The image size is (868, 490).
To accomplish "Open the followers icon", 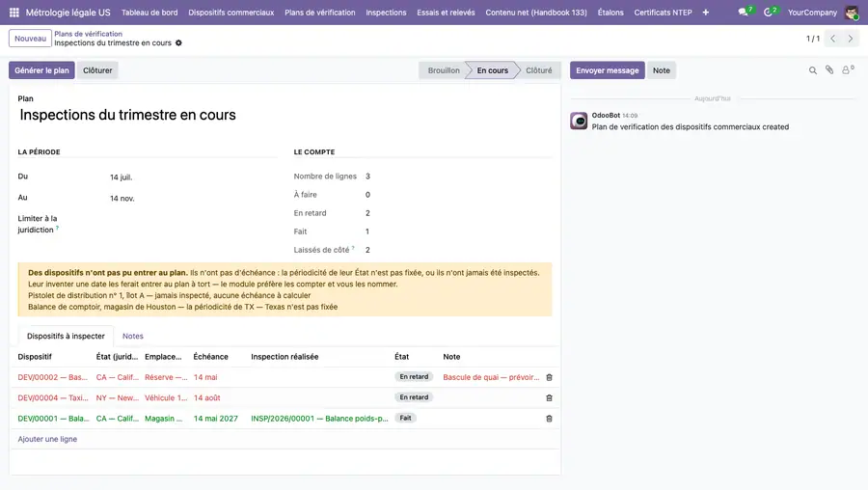I will click(x=848, y=69).
